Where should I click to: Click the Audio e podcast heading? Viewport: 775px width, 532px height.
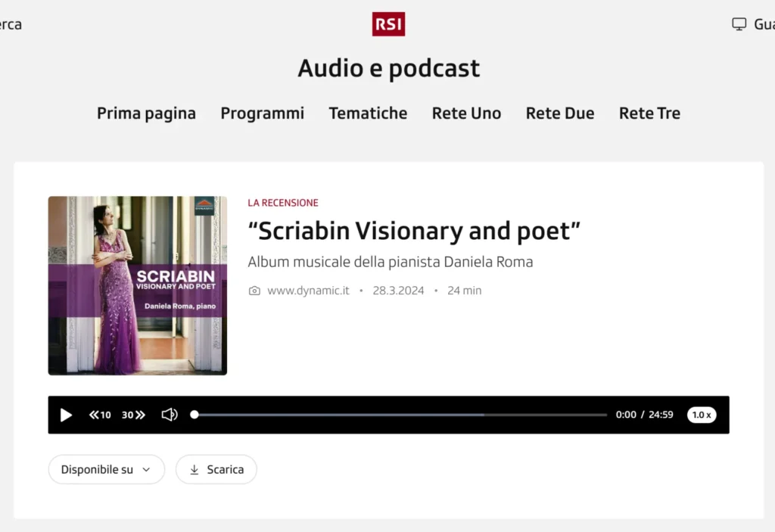(x=388, y=68)
